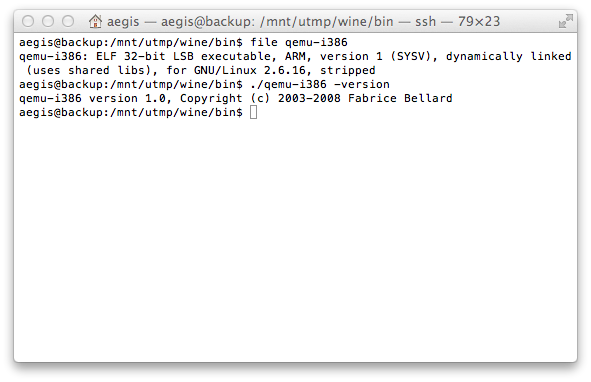Minimize the ssh Terminal window
The height and width of the screenshot is (382, 591).
pyautogui.click(x=48, y=21)
